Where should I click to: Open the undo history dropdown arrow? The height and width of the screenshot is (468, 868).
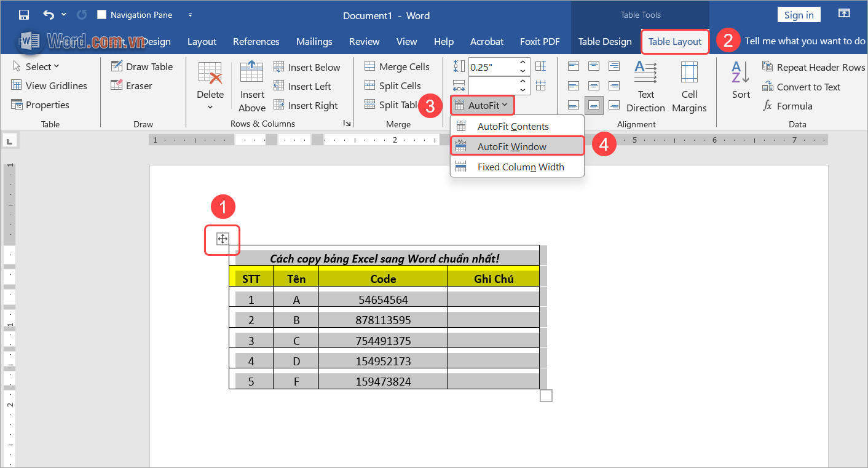click(64, 15)
